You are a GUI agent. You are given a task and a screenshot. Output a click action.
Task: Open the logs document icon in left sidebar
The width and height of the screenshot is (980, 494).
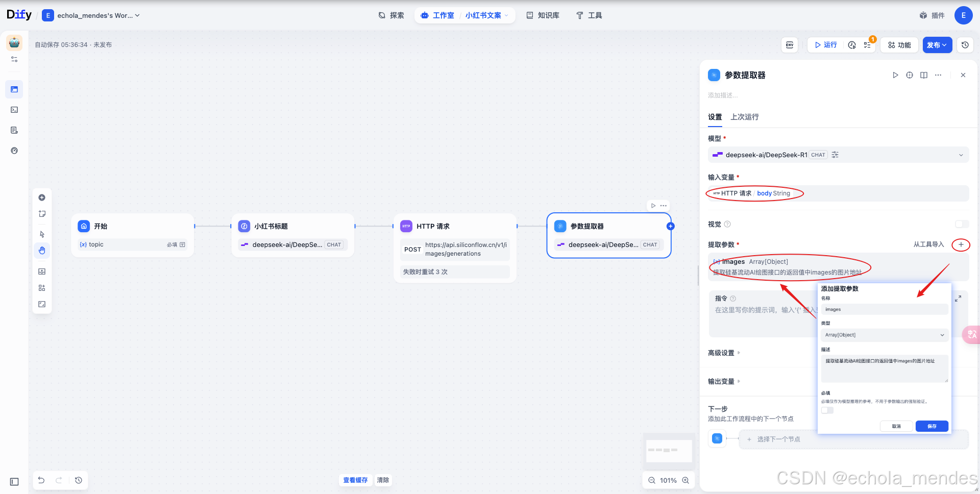click(x=14, y=130)
